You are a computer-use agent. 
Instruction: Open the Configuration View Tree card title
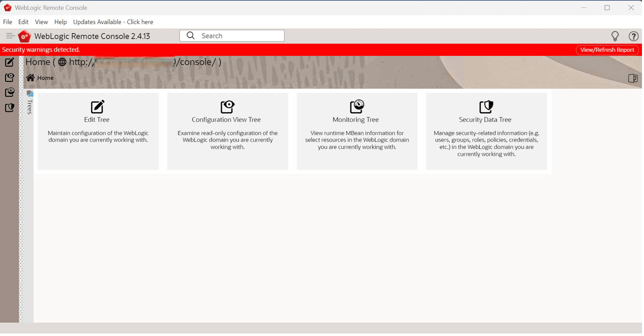226,119
